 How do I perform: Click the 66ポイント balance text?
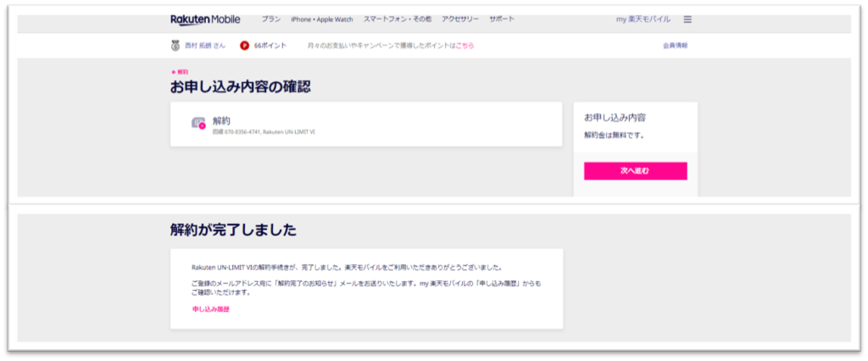pos(270,46)
